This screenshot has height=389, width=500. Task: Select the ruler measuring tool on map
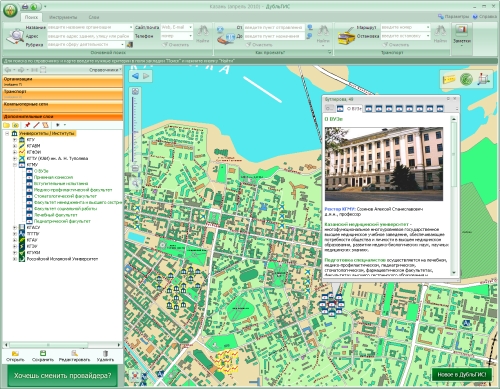449,79
